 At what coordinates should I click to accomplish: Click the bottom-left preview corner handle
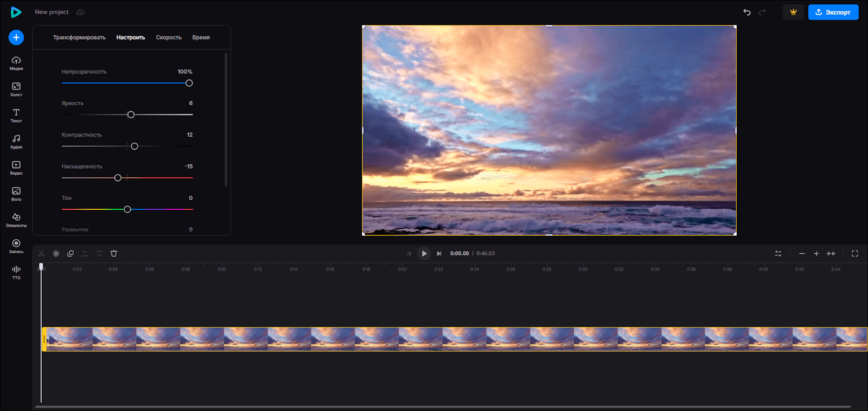tap(363, 234)
